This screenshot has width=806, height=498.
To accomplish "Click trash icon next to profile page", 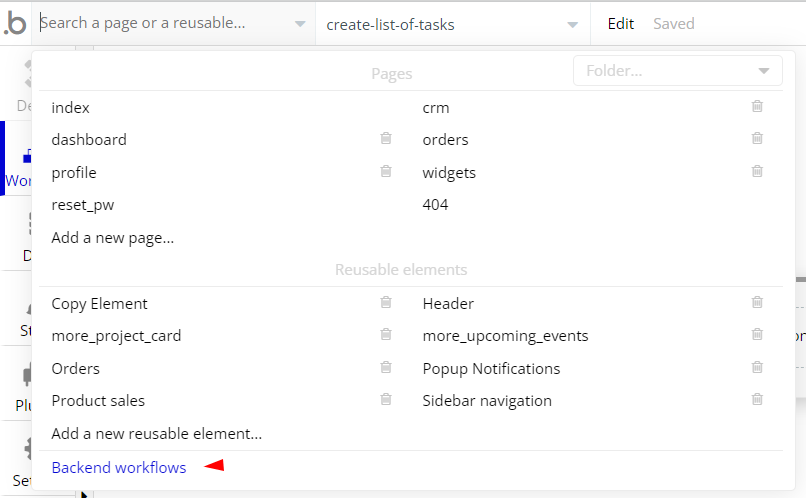I will click(386, 172).
